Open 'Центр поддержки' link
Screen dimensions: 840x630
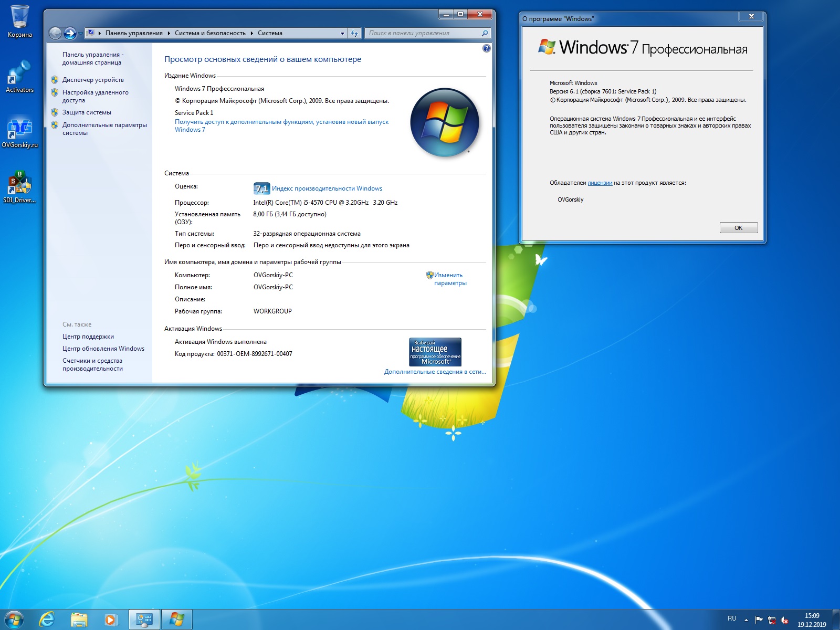(x=88, y=337)
